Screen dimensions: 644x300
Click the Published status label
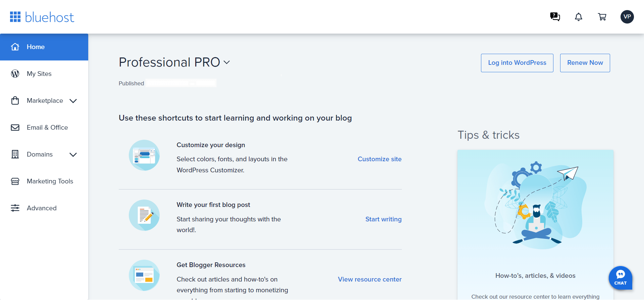coord(131,83)
